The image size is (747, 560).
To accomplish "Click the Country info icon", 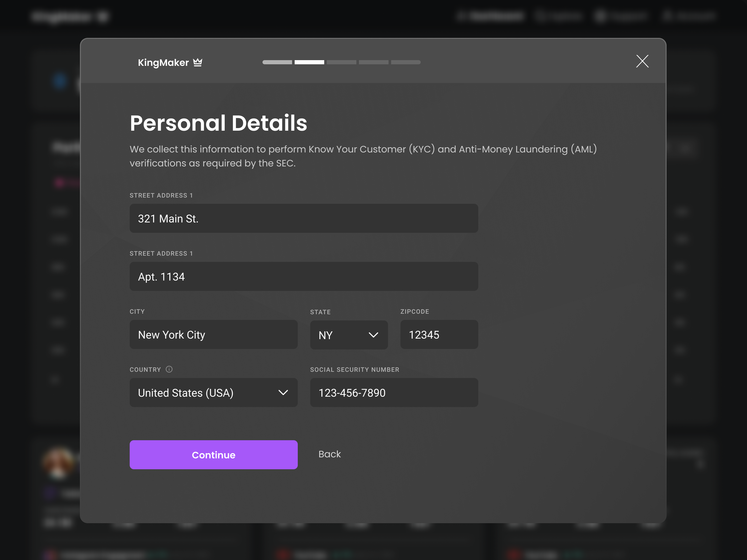I will (169, 369).
